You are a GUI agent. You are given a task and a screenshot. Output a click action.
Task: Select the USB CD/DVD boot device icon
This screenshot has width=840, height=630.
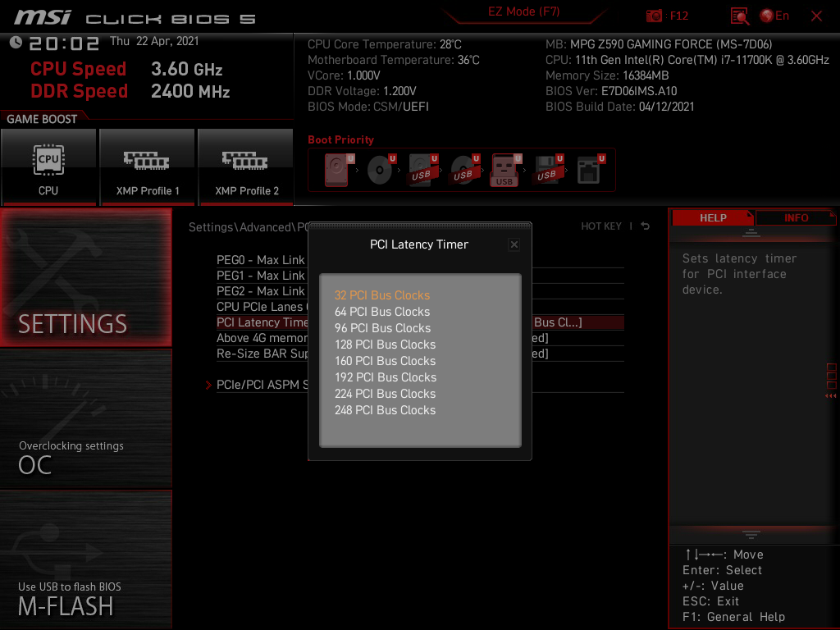pyautogui.click(x=464, y=170)
